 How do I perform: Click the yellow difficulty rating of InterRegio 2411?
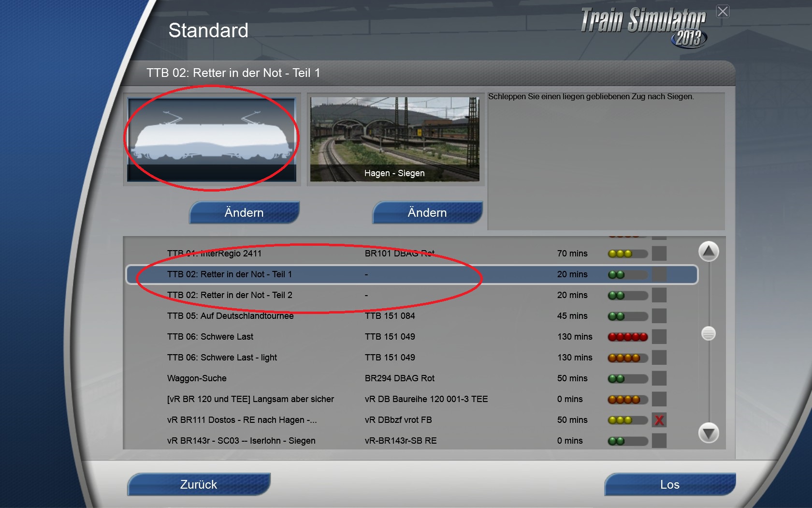[x=628, y=254]
